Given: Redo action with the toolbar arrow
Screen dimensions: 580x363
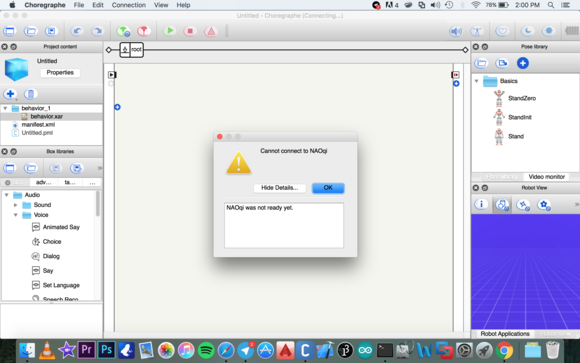Looking at the screenshot, I should tap(97, 31).
